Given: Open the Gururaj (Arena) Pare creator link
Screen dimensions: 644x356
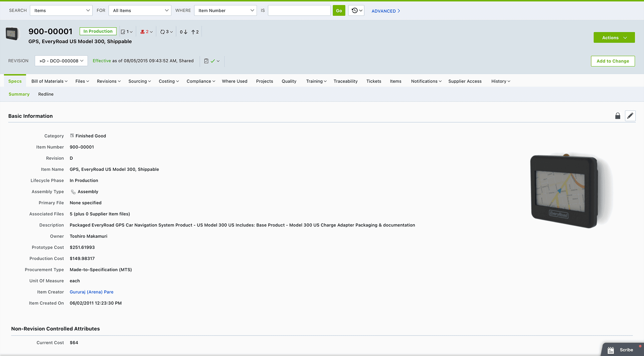Looking at the screenshot, I should (92, 292).
